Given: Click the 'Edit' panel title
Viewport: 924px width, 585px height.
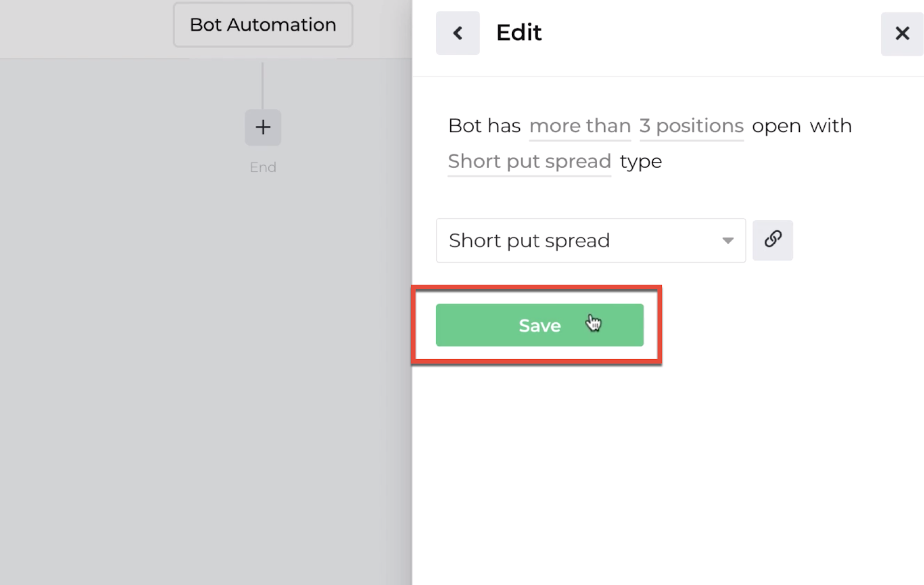Looking at the screenshot, I should [x=519, y=33].
